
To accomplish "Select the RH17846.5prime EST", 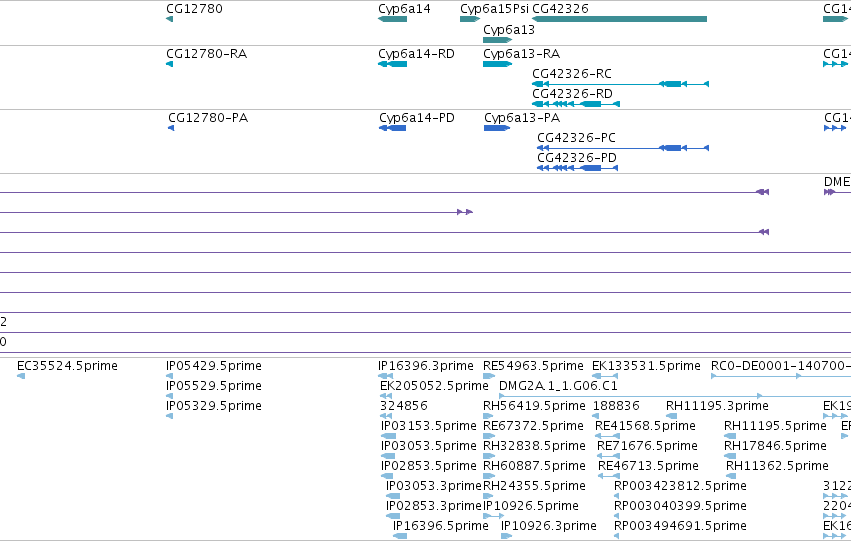I will pos(775,446).
